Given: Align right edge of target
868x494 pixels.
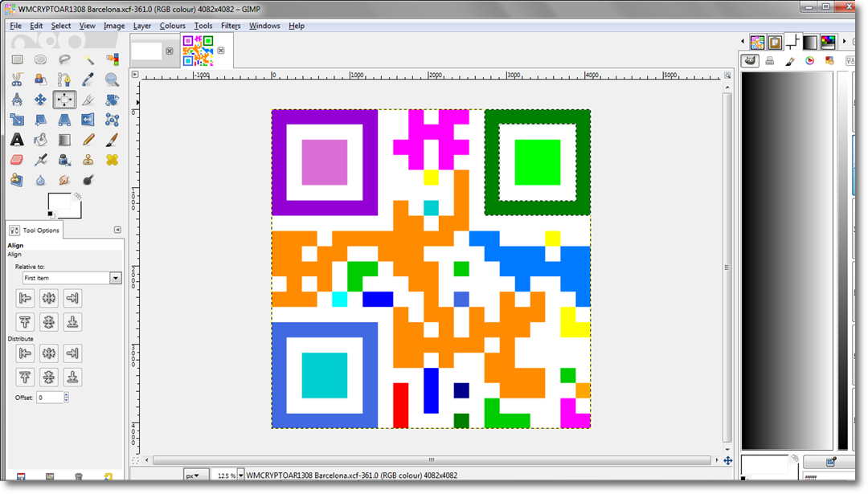Looking at the screenshot, I should point(72,298).
